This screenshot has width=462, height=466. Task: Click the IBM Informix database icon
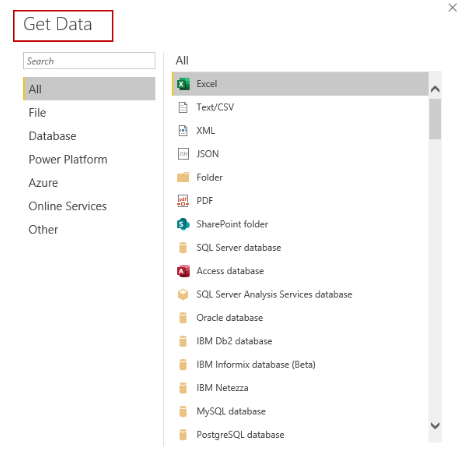pos(183,364)
